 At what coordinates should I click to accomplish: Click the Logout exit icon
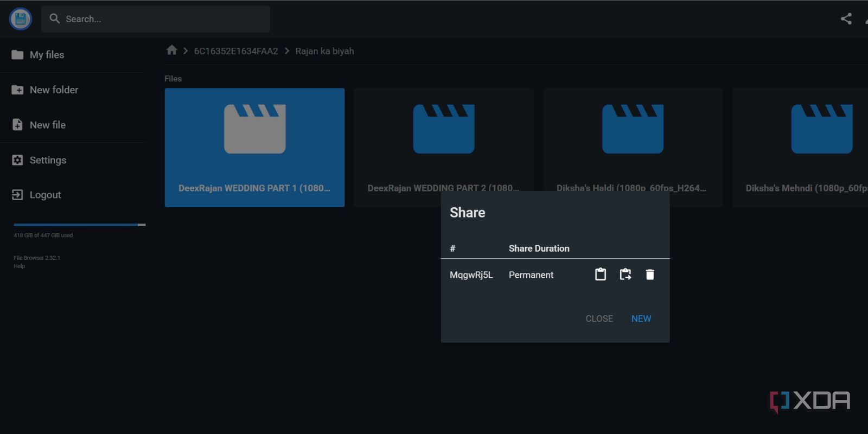click(x=17, y=195)
